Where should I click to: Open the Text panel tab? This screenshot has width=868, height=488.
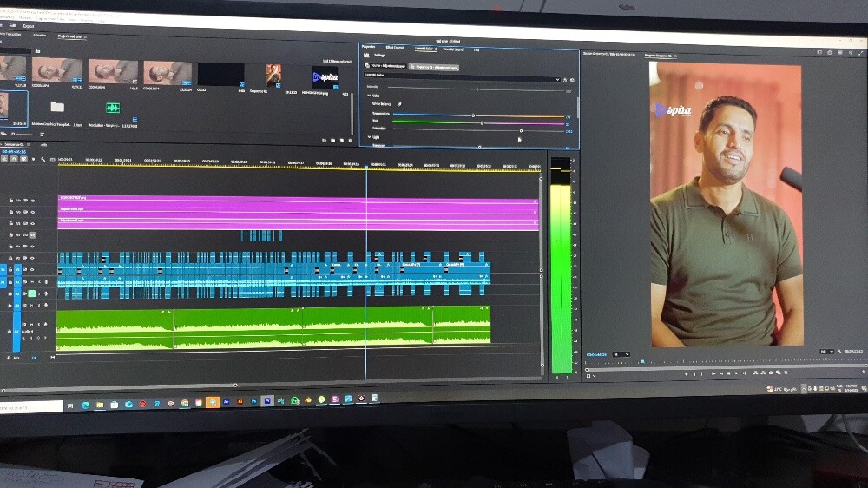(x=476, y=49)
